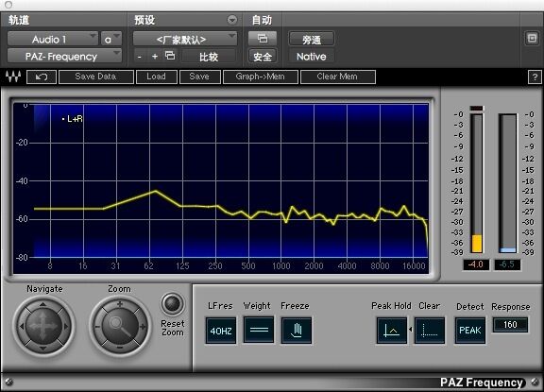Click the Weight flat-line icon button

coord(259,330)
